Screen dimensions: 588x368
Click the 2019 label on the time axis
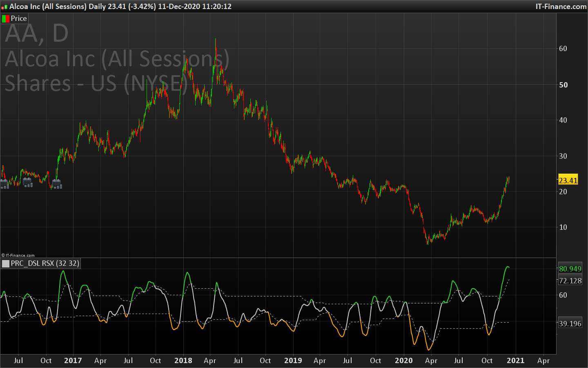293,361
